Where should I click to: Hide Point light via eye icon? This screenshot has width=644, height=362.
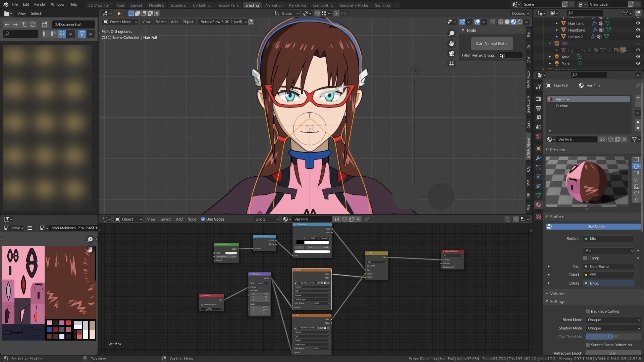pyautogui.click(x=638, y=64)
